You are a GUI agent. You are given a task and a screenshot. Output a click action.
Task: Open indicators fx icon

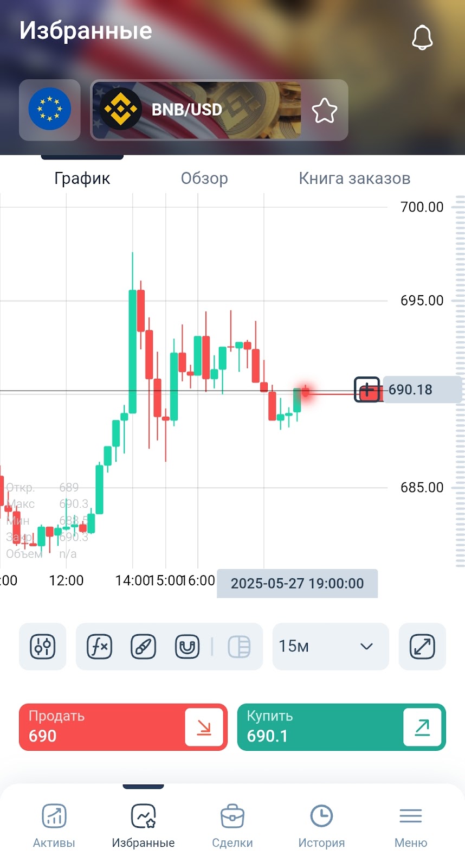pyautogui.click(x=100, y=646)
